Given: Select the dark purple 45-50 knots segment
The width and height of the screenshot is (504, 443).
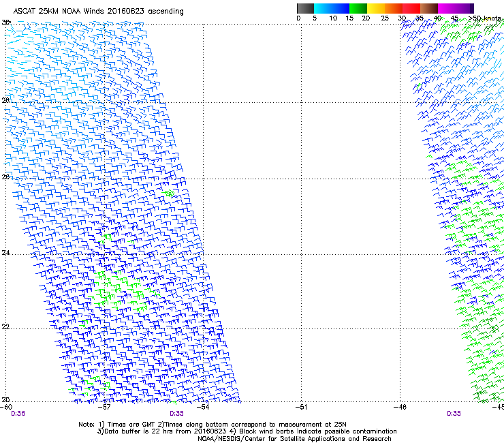Looking at the screenshot, I should (x=464, y=8).
